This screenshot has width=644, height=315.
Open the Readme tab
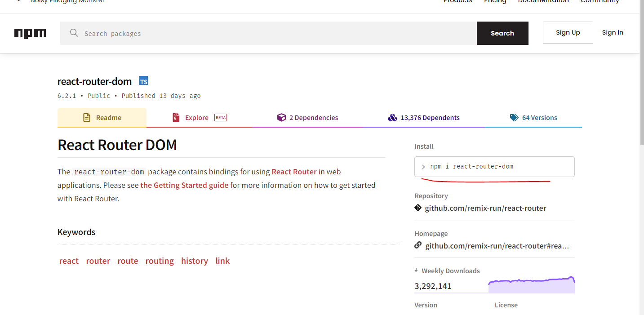click(102, 118)
